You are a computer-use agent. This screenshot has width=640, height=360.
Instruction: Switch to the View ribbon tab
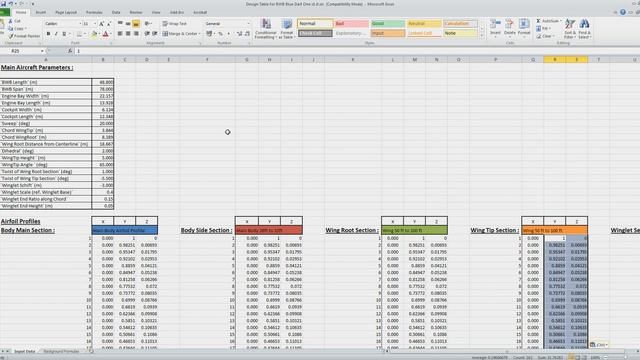156,12
